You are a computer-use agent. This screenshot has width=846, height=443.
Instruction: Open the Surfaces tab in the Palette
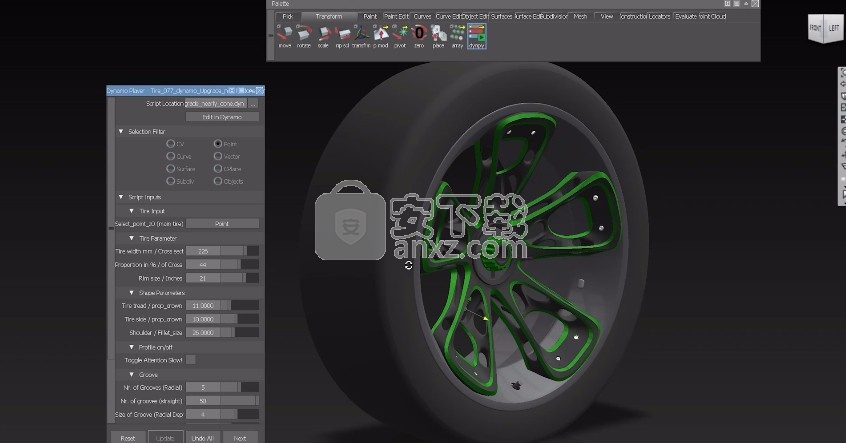[x=501, y=16]
